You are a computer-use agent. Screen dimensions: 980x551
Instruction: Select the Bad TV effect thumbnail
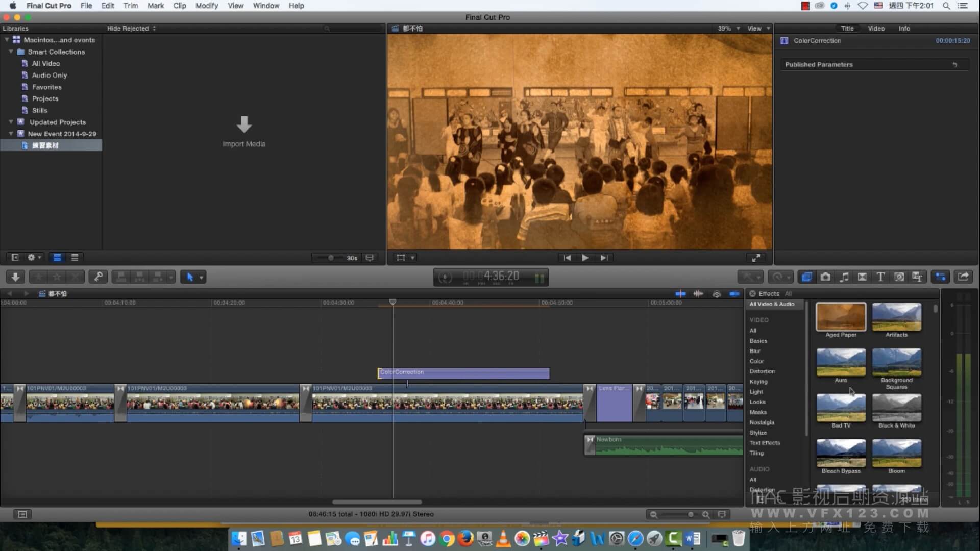(841, 408)
